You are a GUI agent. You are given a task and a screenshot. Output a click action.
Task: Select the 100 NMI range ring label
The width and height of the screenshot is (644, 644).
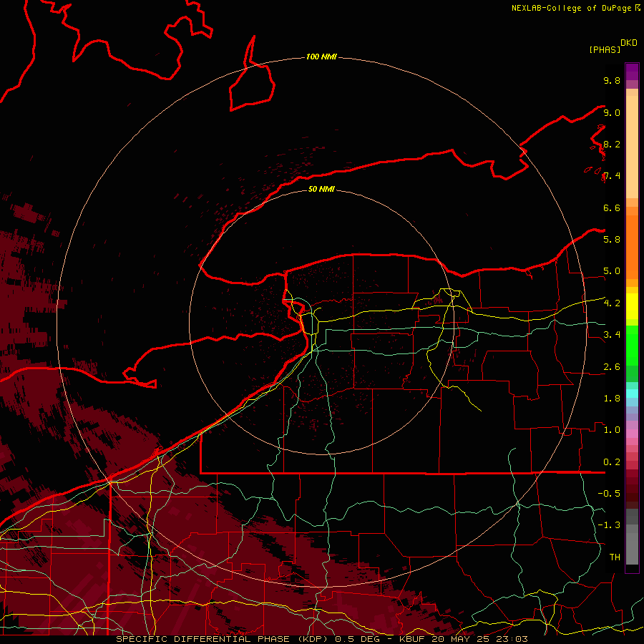[321, 57]
